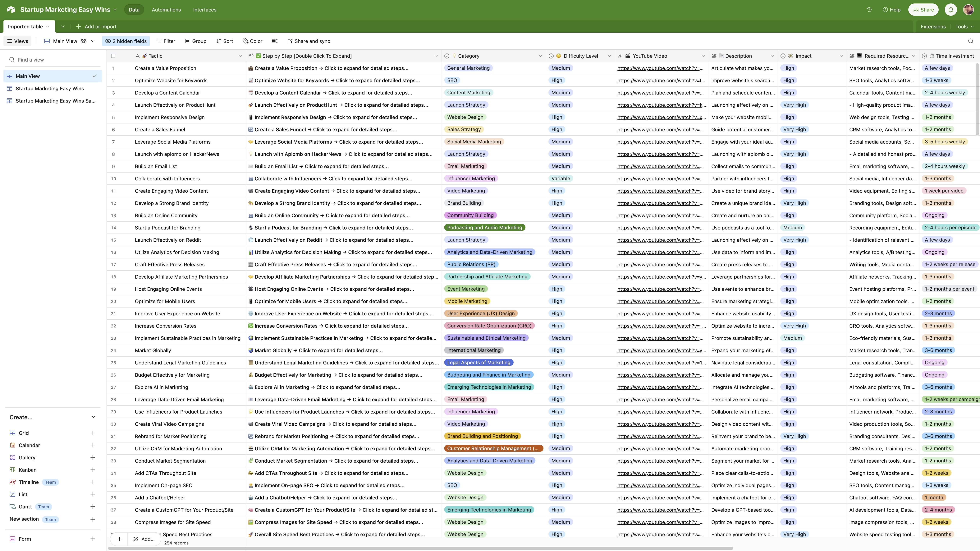Click '1 week per video' time cell

pos(944,191)
